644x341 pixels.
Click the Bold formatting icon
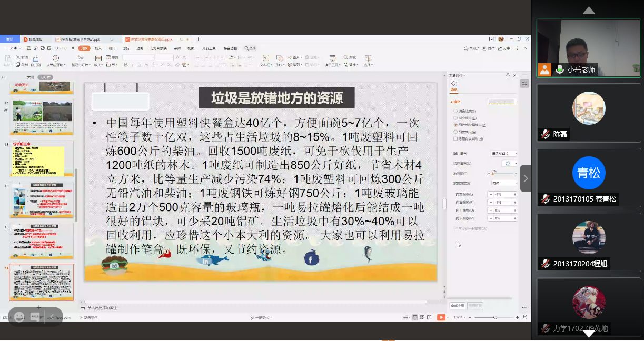(x=125, y=65)
